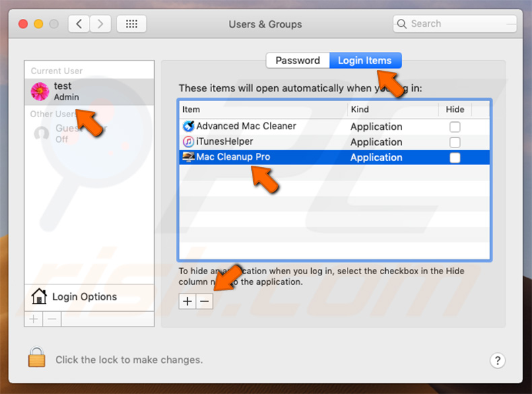Select the Mac Cleanup Pro login item
This screenshot has height=394, width=532.
coord(334,158)
